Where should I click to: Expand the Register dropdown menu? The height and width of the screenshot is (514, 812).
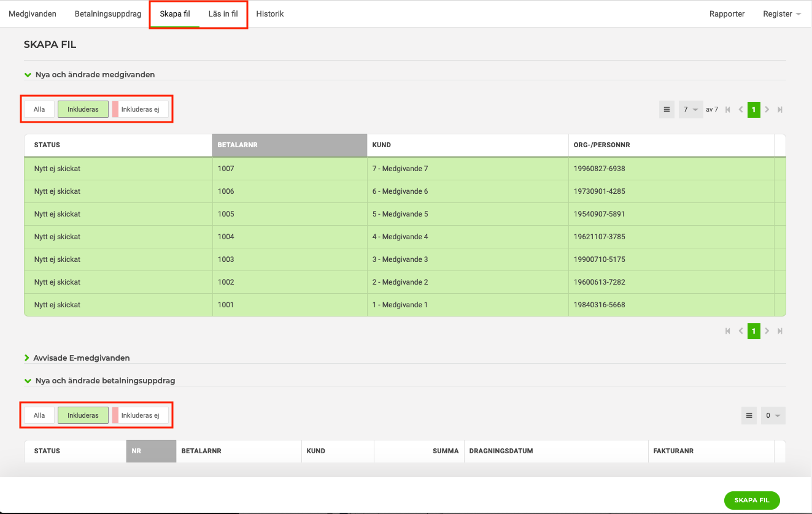(x=782, y=13)
